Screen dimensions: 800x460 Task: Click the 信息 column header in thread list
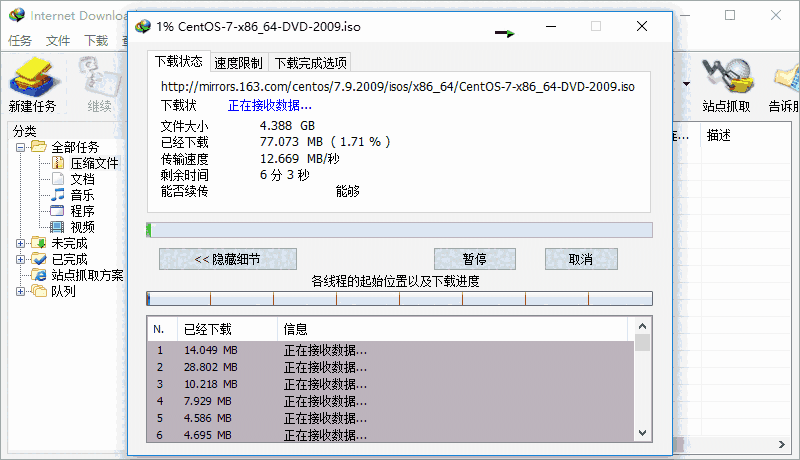point(453,329)
